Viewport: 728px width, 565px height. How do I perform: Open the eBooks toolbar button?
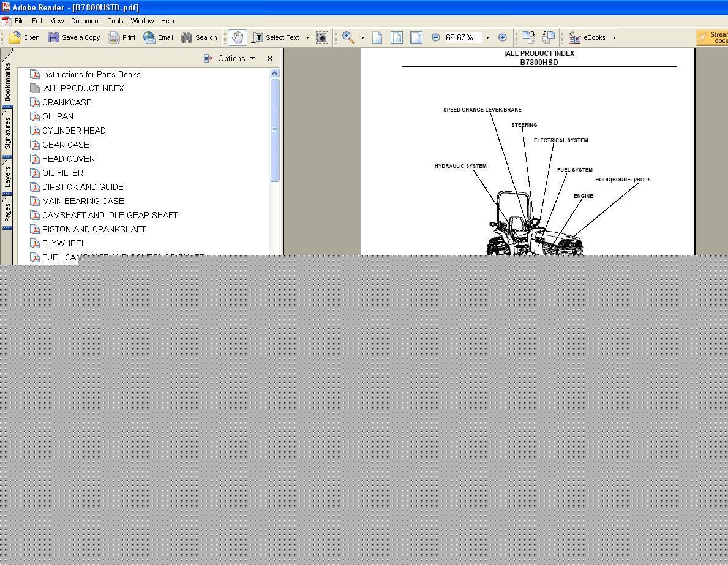tap(587, 37)
